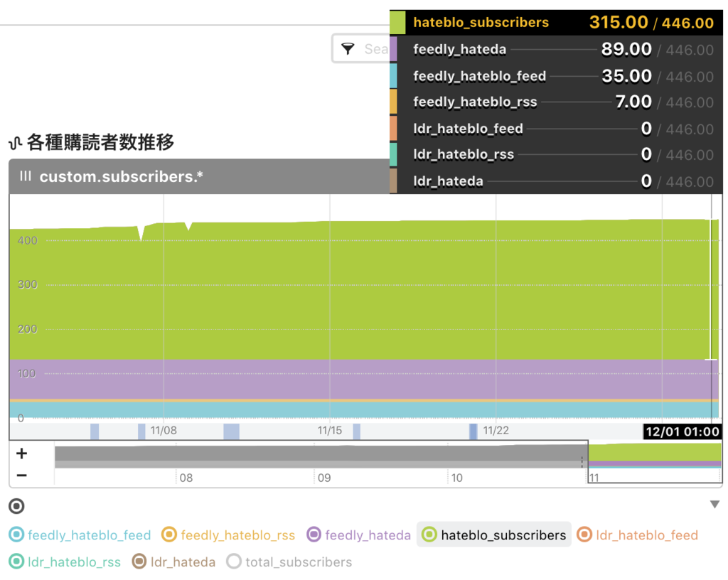Toggle all series with the black circle icon

click(x=17, y=506)
